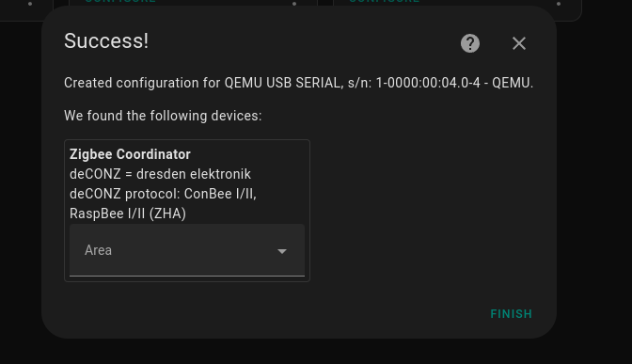Click 'We found the following devices' text
The width and height of the screenshot is (632, 364).
point(163,116)
